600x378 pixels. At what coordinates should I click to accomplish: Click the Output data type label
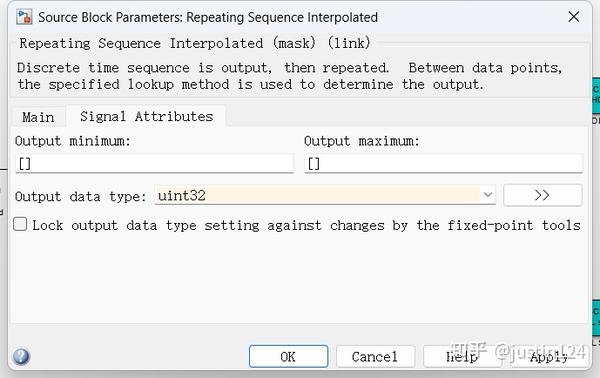[x=81, y=197]
